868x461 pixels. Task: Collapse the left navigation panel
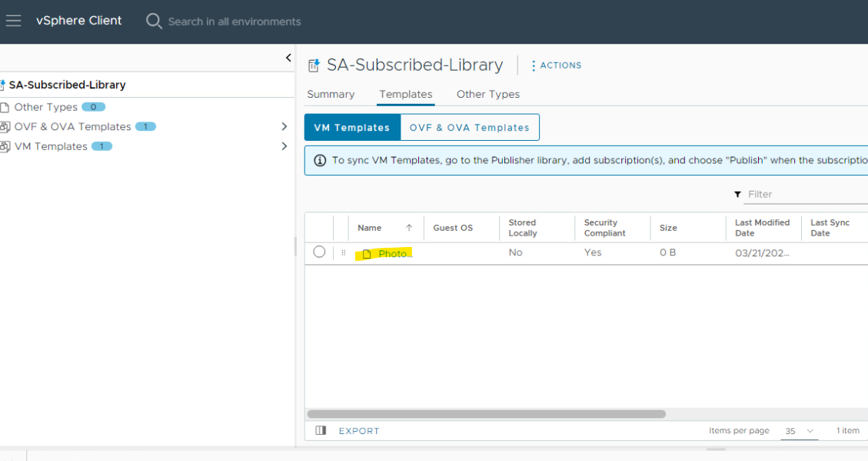pos(288,58)
